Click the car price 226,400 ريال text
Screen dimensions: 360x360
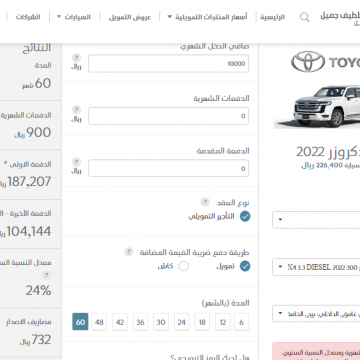(x=322, y=166)
